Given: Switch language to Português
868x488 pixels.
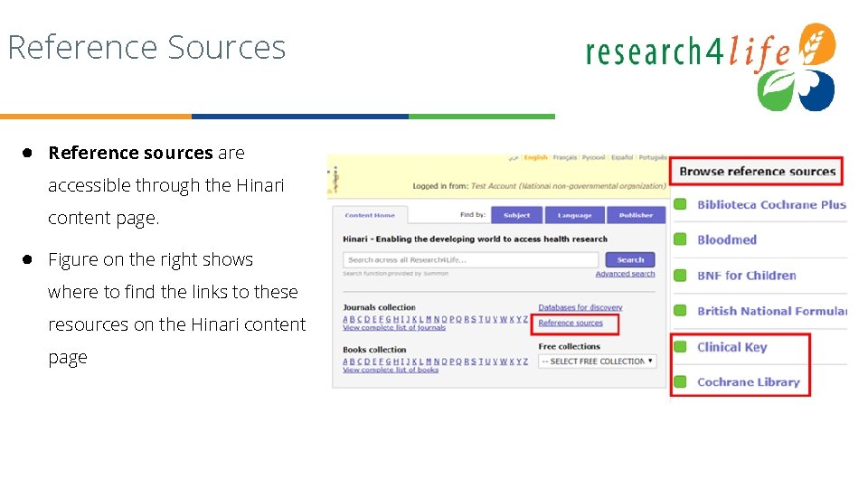Looking at the screenshot, I should pyautogui.click(x=653, y=157).
